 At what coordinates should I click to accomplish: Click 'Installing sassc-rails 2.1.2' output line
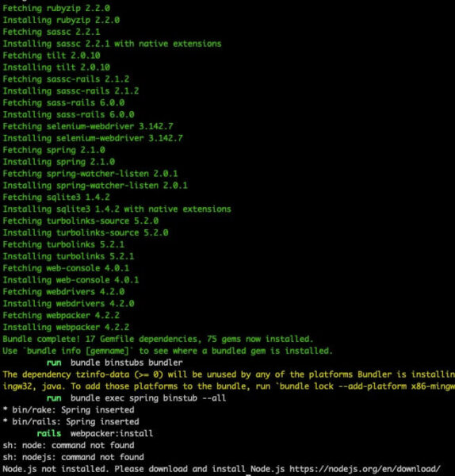[x=71, y=91]
